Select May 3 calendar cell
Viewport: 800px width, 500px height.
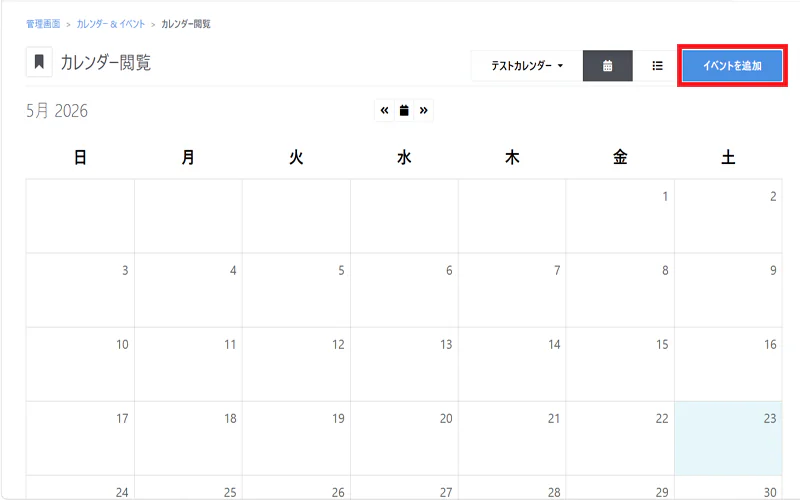pyautogui.click(x=80, y=290)
